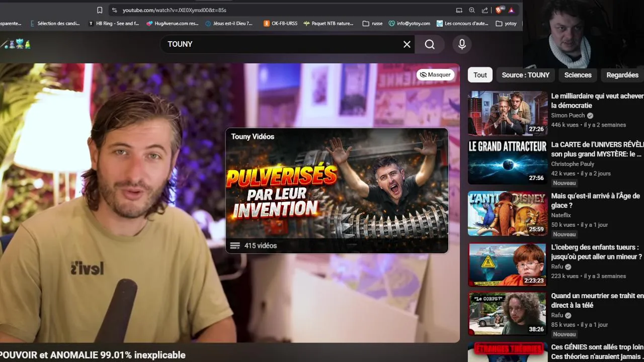Image resolution: width=644 pixels, height=362 pixels.
Task: Open 'HugAvenue.com res...' bookmark
Action: pyautogui.click(x=173, y=23)
